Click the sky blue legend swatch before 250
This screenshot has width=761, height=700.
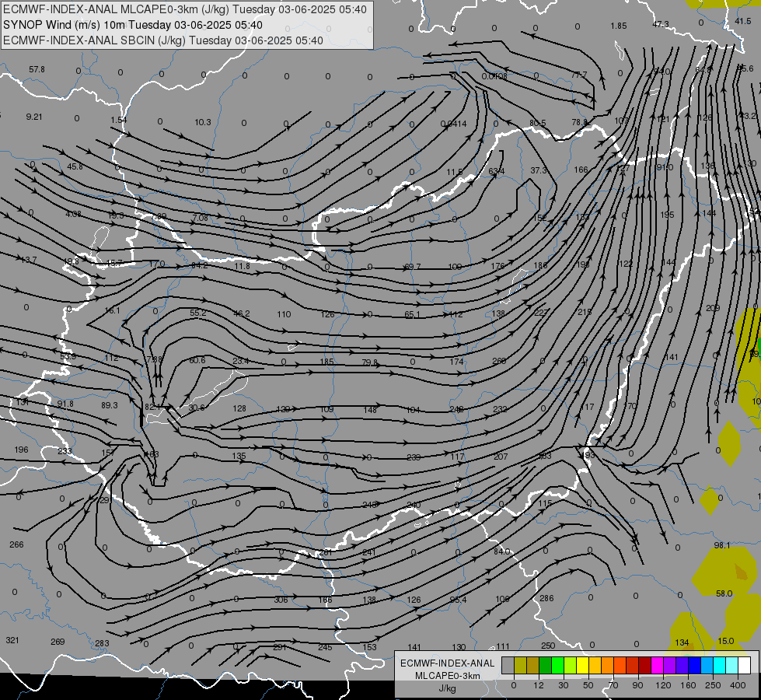(707, 665)
